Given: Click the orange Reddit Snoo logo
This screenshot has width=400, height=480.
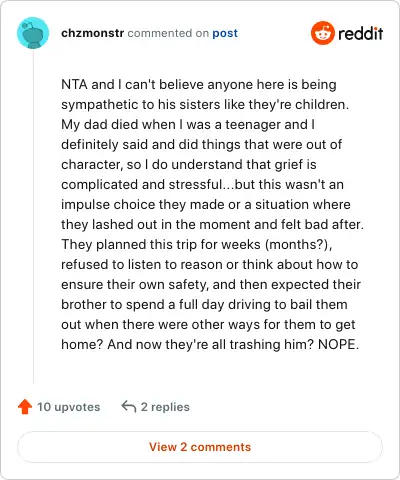Looking at the screenshot, I should coord(322,33).
